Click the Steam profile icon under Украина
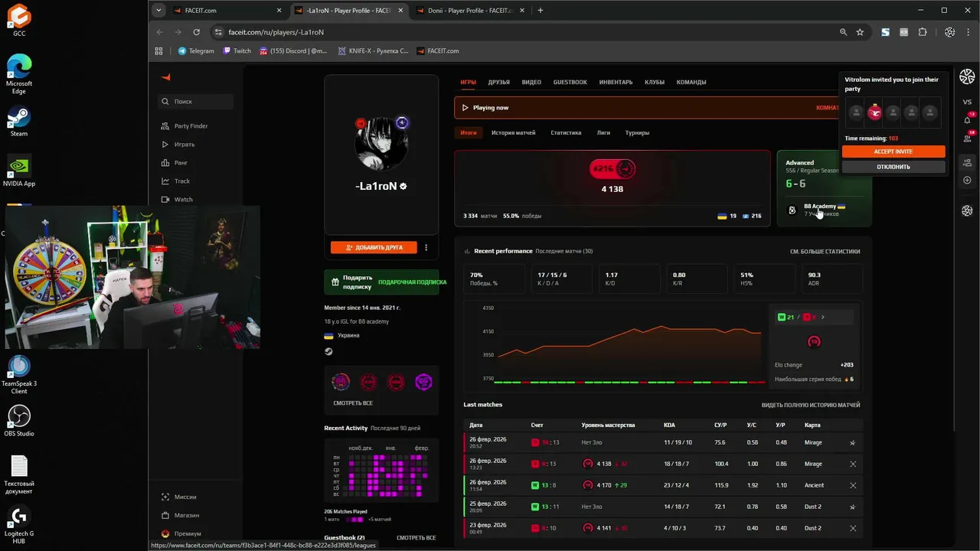Screen dimensions: 980x551 pyautogui.click(x=328, y=351)
